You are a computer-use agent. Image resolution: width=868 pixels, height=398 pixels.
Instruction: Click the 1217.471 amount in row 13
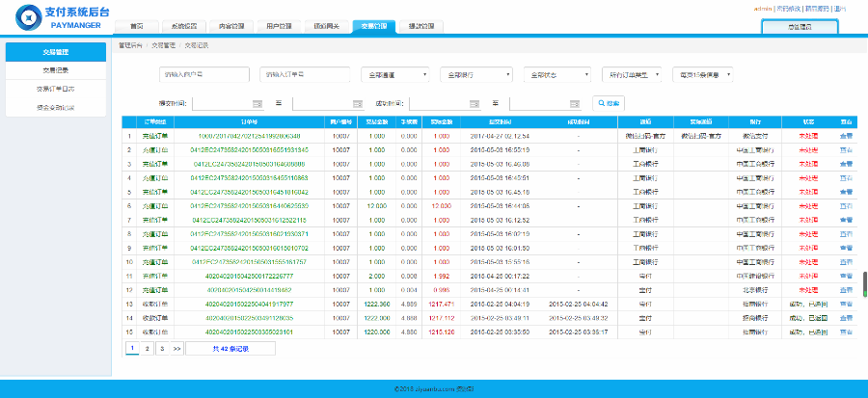click(x=441, y=304)
